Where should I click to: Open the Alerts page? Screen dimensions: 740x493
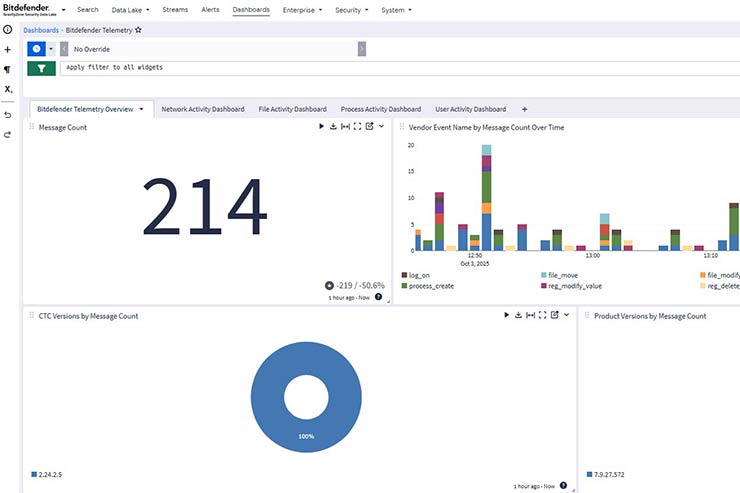click(210, 9)
